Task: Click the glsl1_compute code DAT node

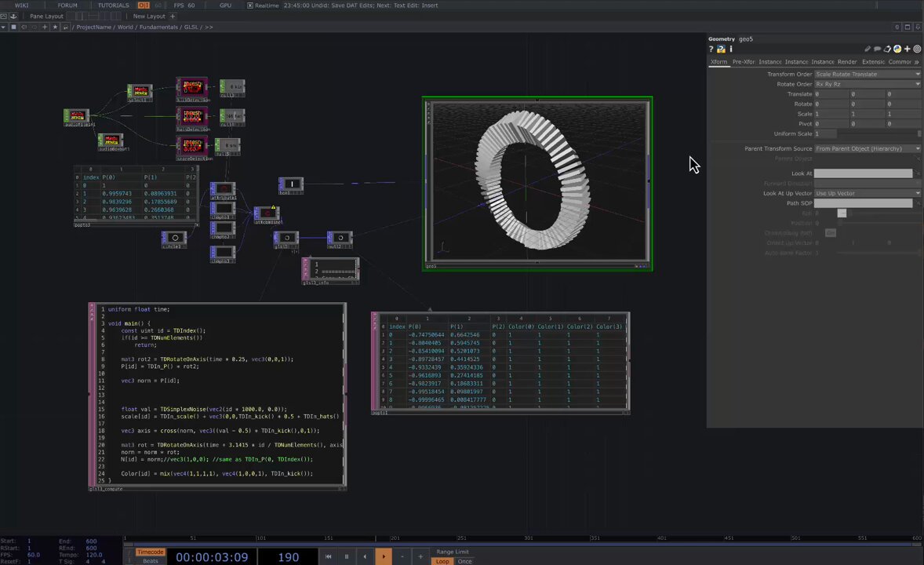Action: [x=217, y=395]
